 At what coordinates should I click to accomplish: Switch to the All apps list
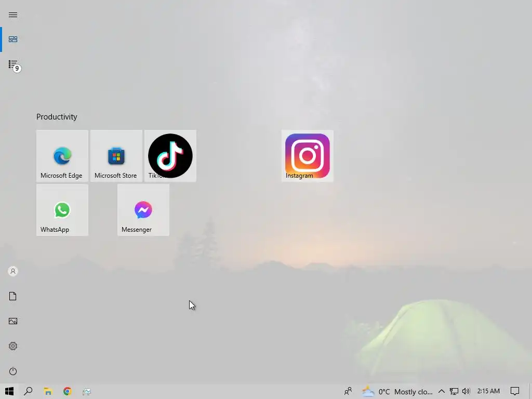pos(13,64)
